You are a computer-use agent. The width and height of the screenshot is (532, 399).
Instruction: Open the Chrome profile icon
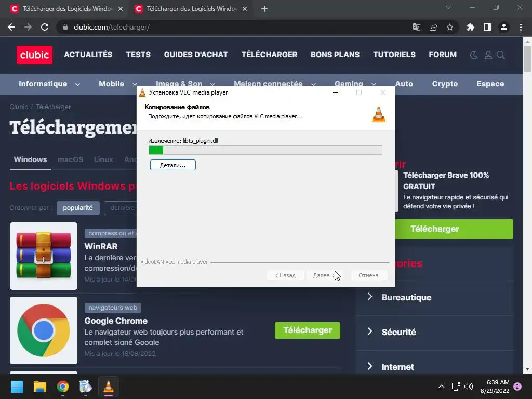point(504,27)
